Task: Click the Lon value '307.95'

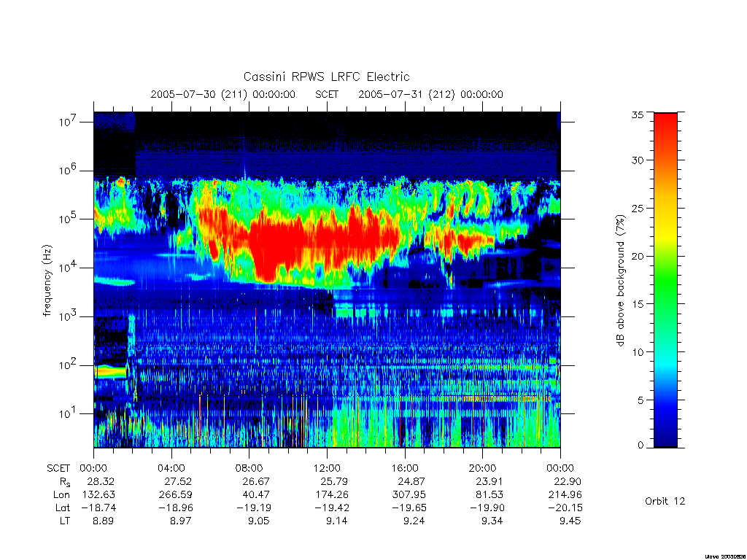Action: (409, 495)
